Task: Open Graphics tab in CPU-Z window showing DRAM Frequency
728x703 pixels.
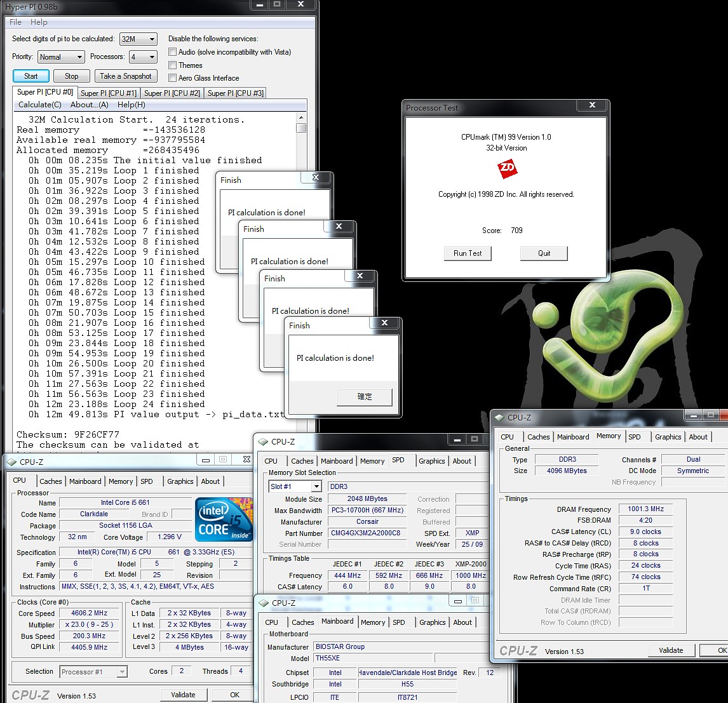Action: point(668,437)
